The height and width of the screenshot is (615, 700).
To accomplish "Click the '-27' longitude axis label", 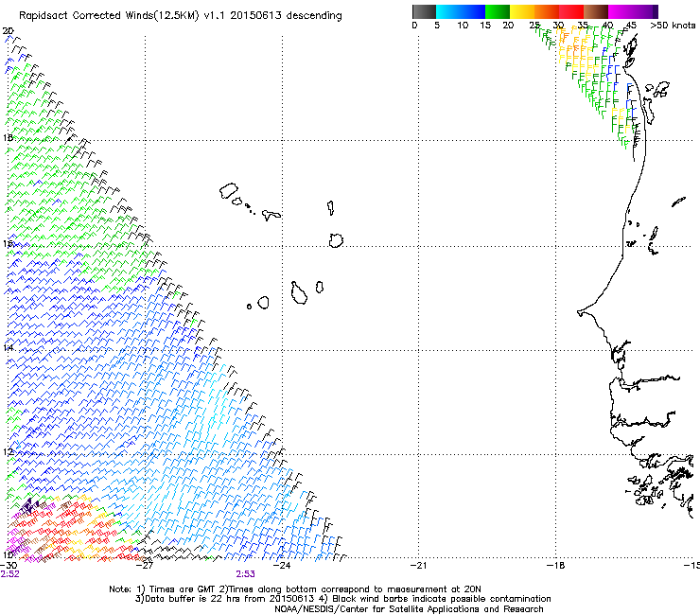I will coord(145,565).
